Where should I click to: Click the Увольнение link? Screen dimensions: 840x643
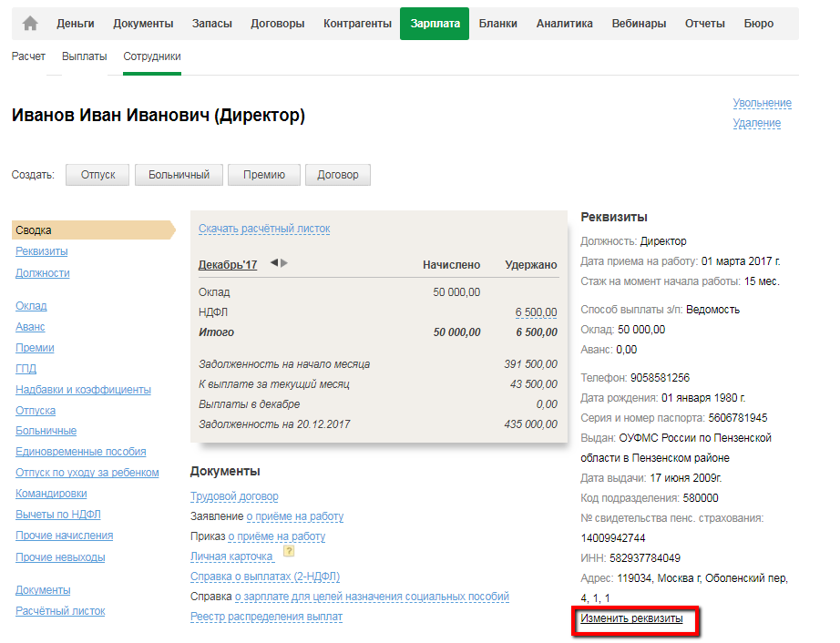click(762, 103)
